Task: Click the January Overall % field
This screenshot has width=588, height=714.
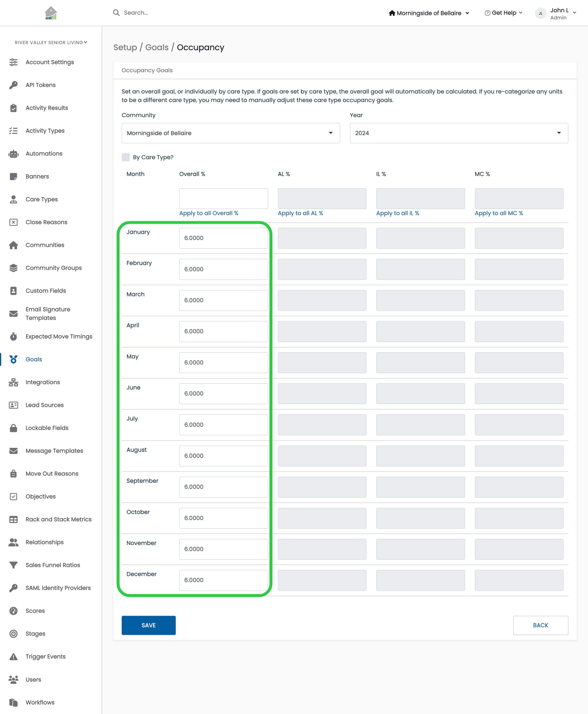Action: 223,238
